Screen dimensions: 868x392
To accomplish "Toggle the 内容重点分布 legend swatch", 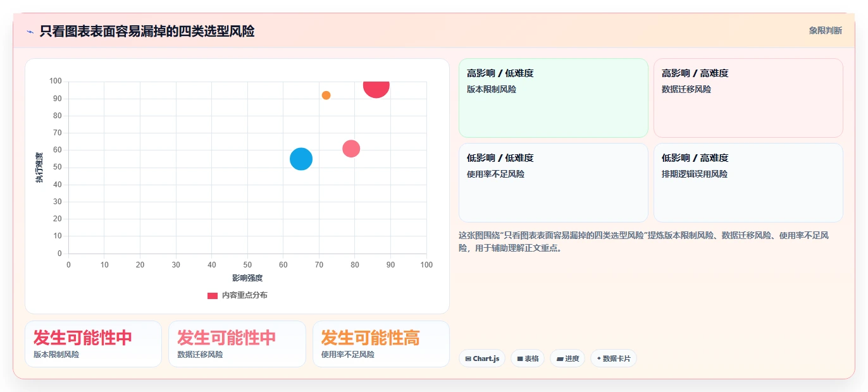I will tap(213, 295).
